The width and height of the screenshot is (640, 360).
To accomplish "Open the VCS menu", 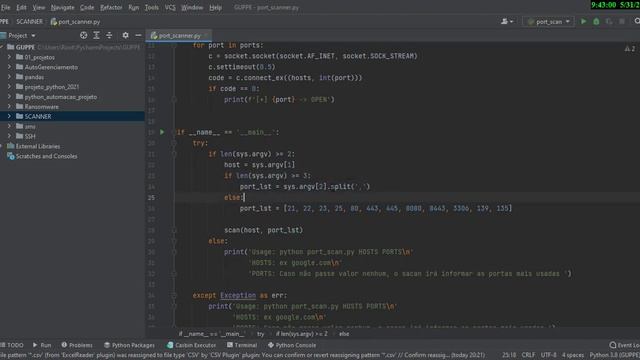I will (x=170, y=7).
